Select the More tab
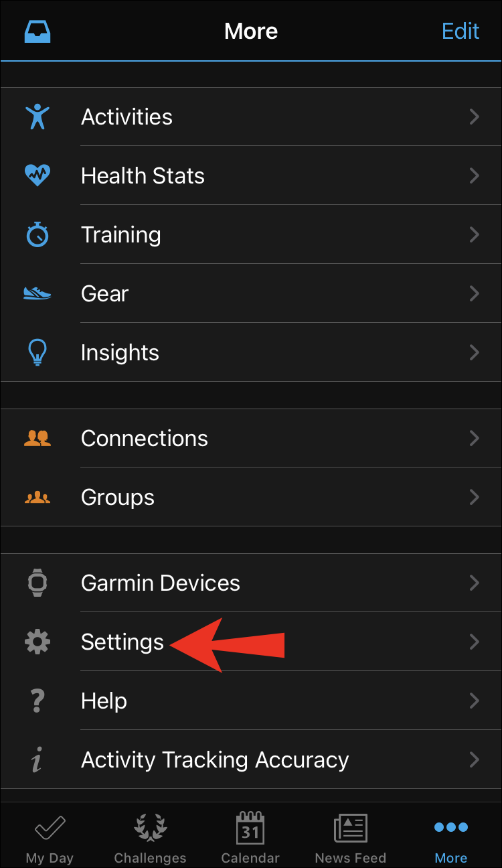This screenshot has width=502, height=868. point(451,837)
